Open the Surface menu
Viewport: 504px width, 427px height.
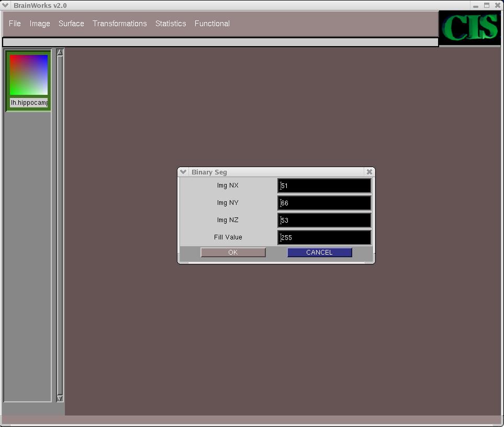point(71,24)
